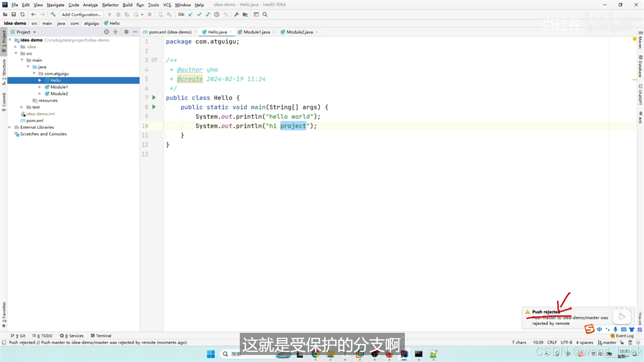This screenshot has height=362, width=644.
Task: Expand the .idea folder
Action: pos(16,47)
